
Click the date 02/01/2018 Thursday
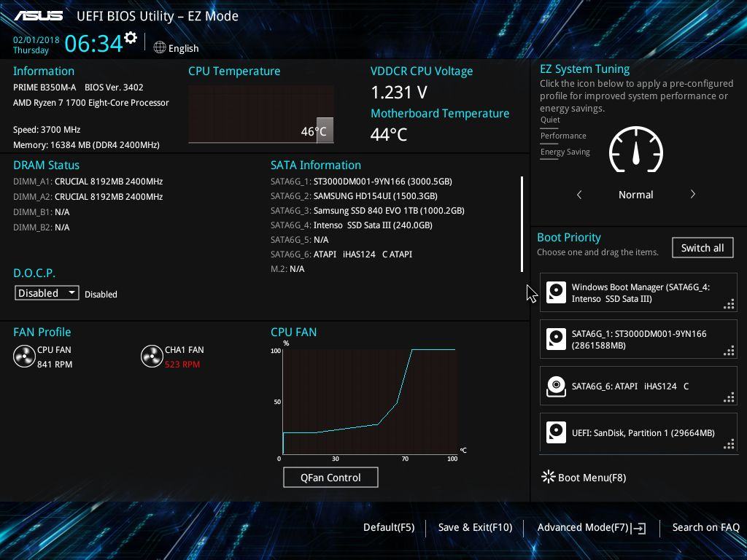point(36,45)
